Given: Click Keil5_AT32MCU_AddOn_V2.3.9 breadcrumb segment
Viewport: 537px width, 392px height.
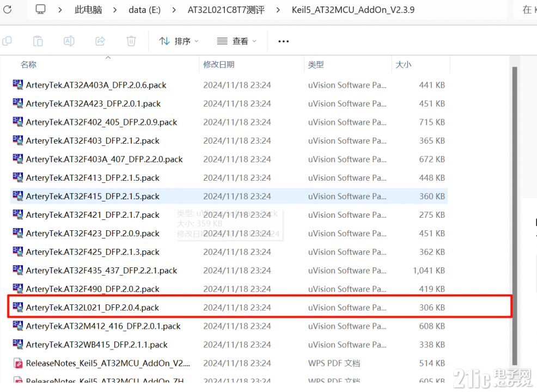Looking at the screenshot, I should point(353,10).
